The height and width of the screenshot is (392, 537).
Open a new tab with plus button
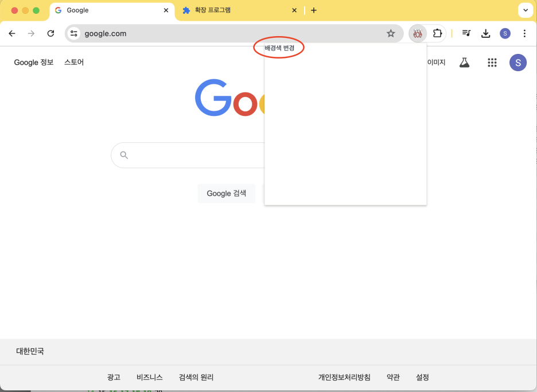314,10
